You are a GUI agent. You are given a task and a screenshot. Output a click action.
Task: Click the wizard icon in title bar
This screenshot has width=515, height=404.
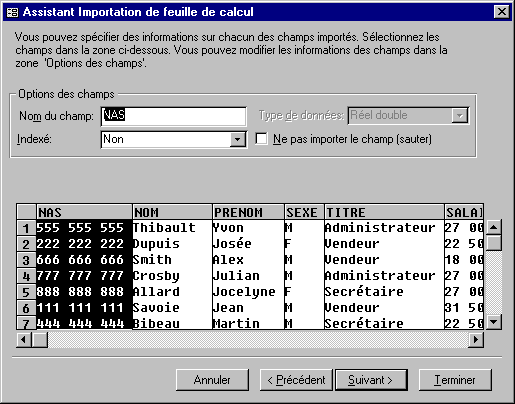(12, 12)
